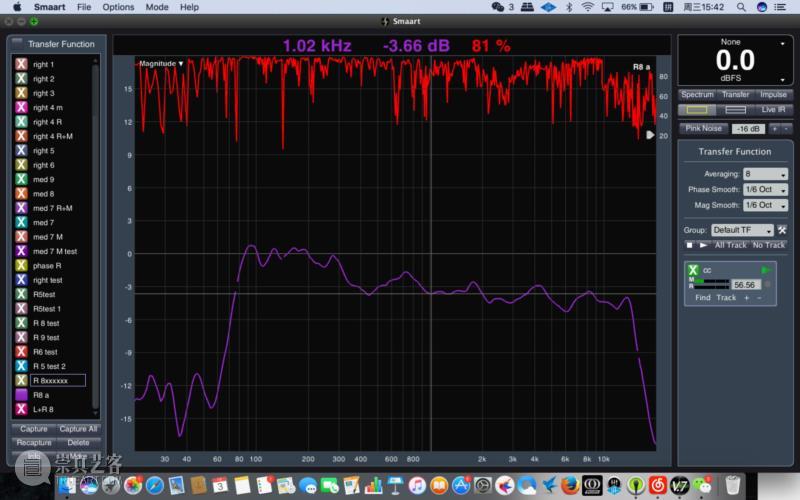Click the coherence threshold arrow marker
This screenshot has width=800, height=500.
point(650,135)
